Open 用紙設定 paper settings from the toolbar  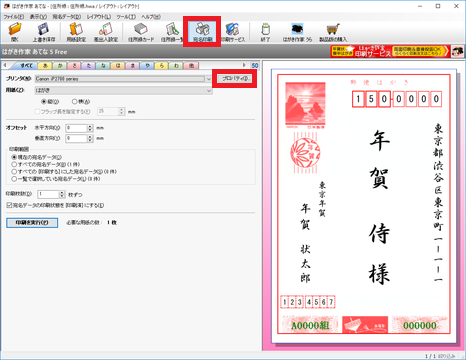76,32
